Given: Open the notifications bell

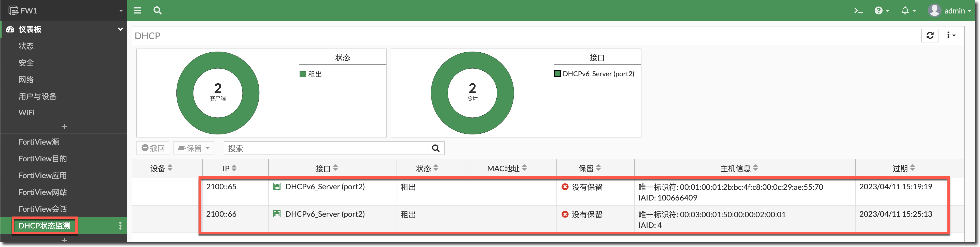Looking at the screenshot, I should (x=908, y=11).
